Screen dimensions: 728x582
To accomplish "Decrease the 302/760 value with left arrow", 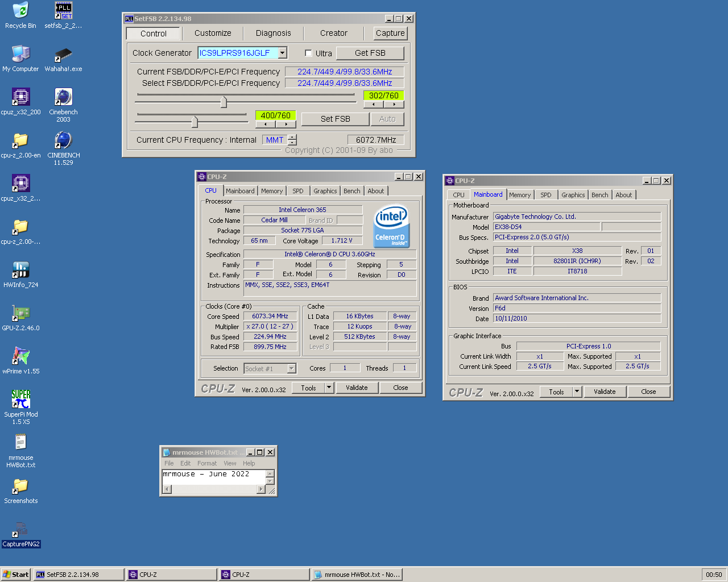I will coord(373,105).
